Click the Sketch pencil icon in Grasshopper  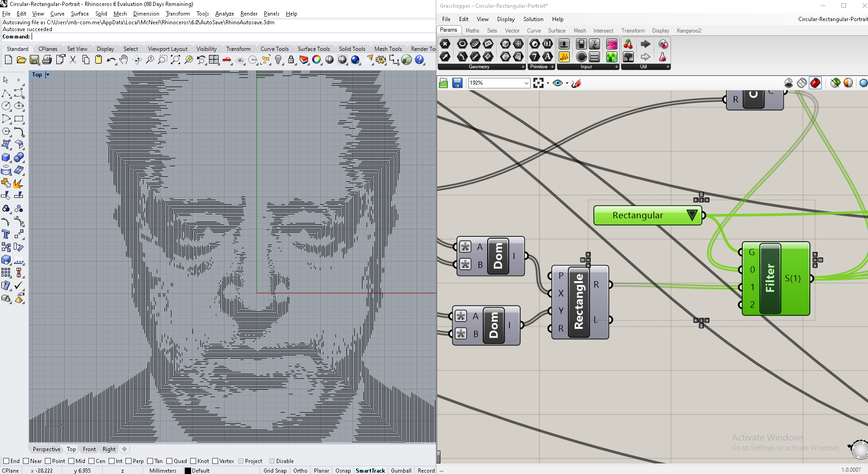tap(577, 83)
